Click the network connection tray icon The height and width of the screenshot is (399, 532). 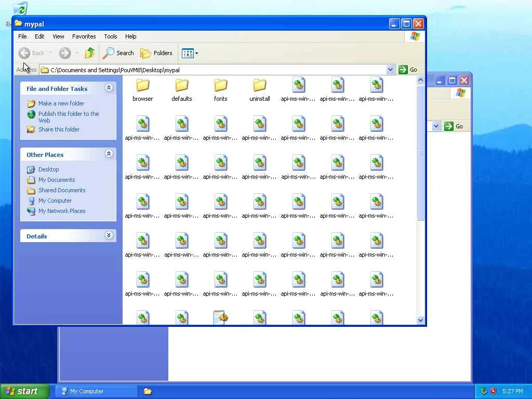pos(484,391)
